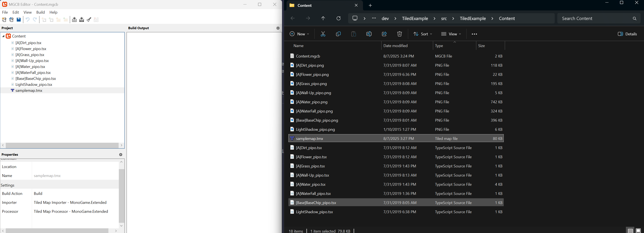The width and height of the screenshot is (644, 233).
Task: Click the Add Existing Item toolbar icon
Action: [x=51, y=20]
